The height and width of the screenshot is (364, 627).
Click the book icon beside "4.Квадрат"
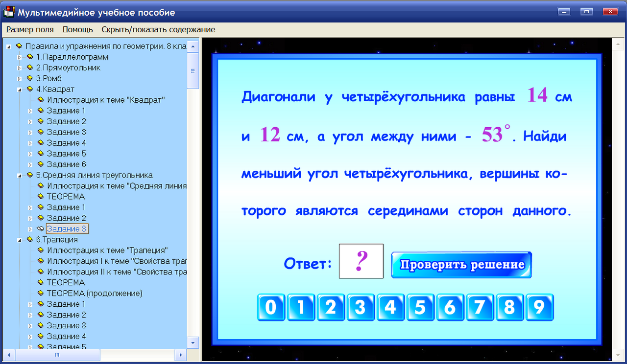pyautogui.click(x=30, y=89)
